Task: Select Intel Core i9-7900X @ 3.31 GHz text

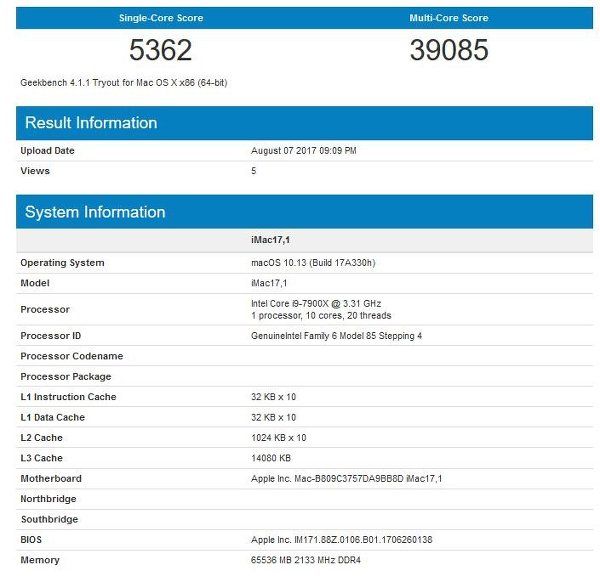Action: 316,304
